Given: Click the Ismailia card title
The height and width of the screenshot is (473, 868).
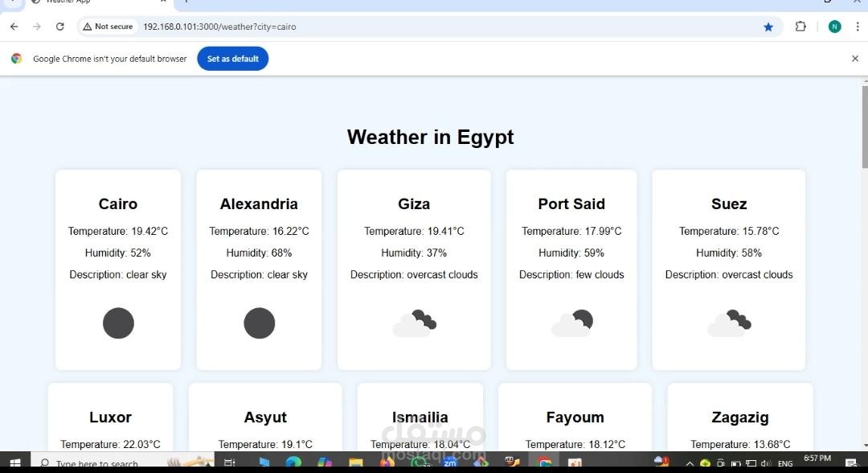Looking at the screenshot, I should click(x=420, y=417).
